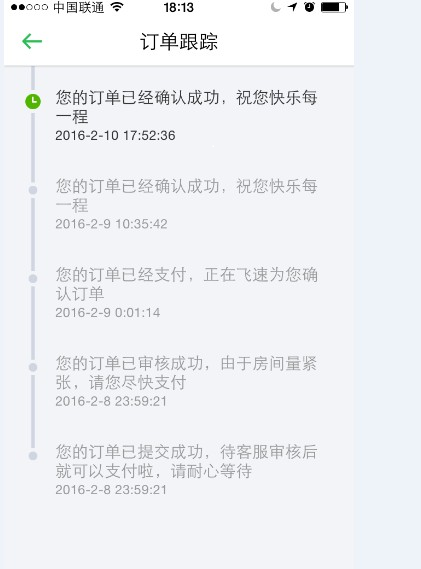Image resolution: width=421 pixels, height=569 pixels.
Task: Tap the 请您尽快支付 status message
Action: pyautogui.click(x=187, y=373)
